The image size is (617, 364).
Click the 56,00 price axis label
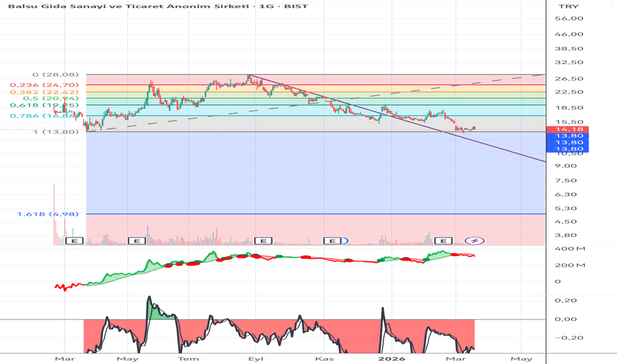569,19
